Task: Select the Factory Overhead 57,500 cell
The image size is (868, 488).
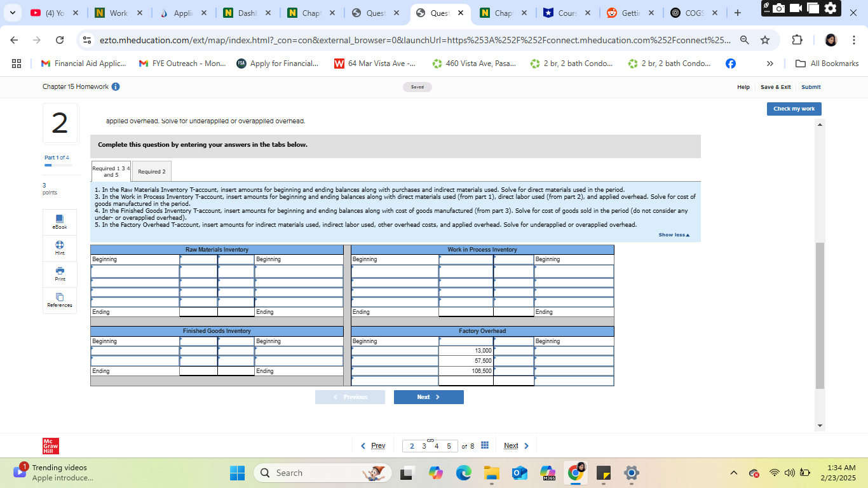Action: (466, 361)
